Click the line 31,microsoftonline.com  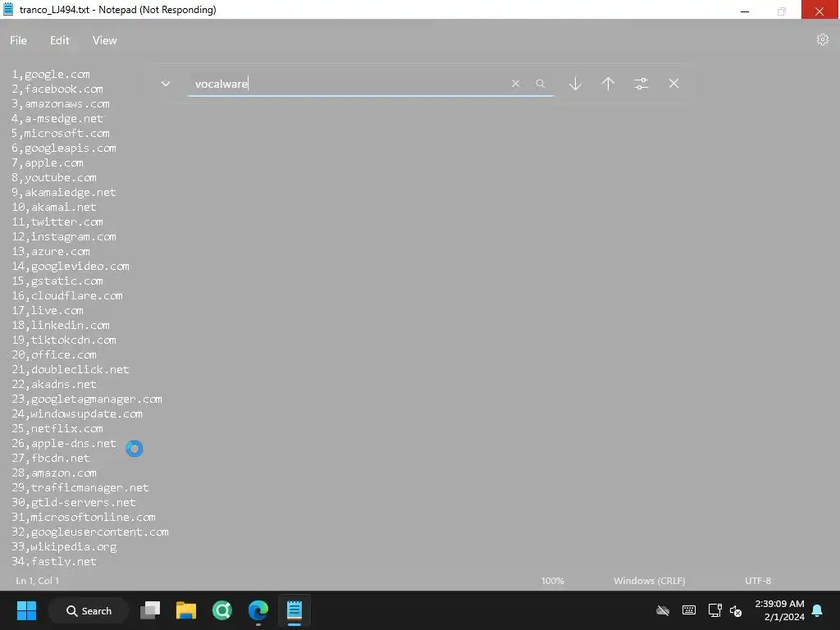coord(84,518)
